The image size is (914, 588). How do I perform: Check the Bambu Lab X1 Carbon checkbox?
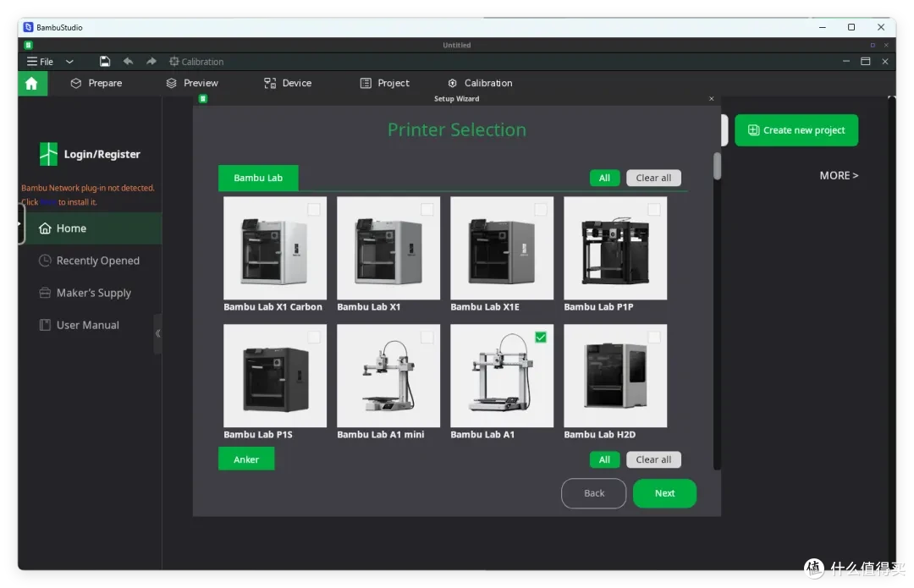coord(314,210)
